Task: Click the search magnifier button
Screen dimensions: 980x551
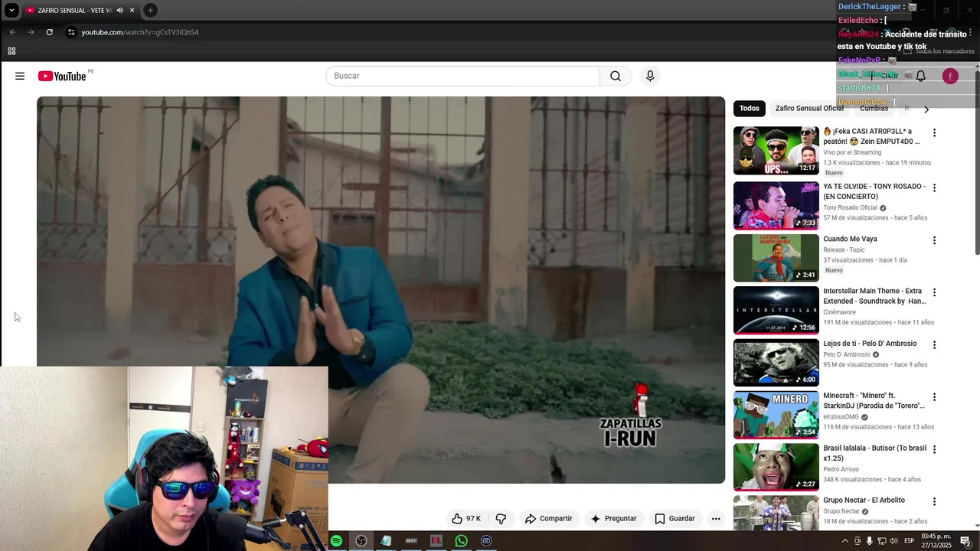Action: [x=616, y=76]
